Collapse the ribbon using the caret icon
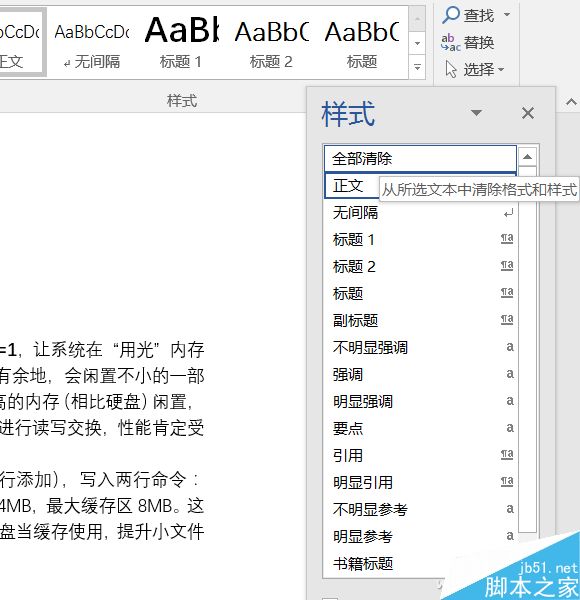 pos(571,102)
